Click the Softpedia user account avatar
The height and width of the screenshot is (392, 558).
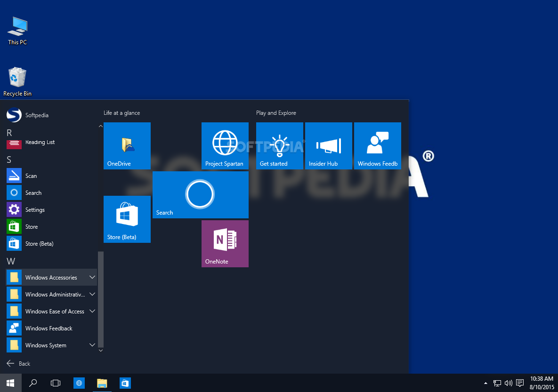click(x=14, y=115)
